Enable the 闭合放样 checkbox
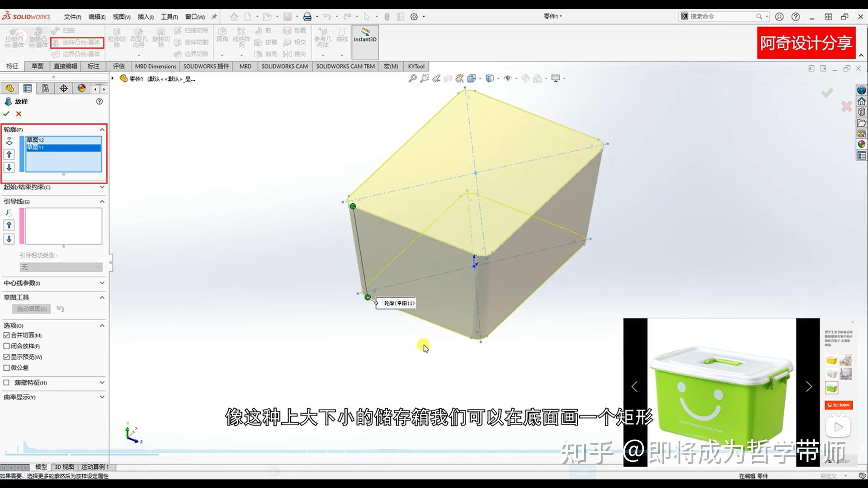 6,346
